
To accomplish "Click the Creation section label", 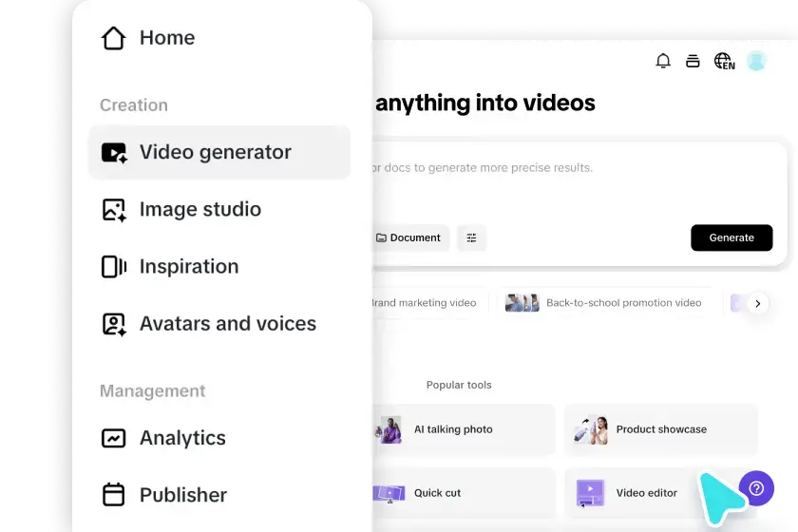I will pyautogui.click(x=133, y=104).
